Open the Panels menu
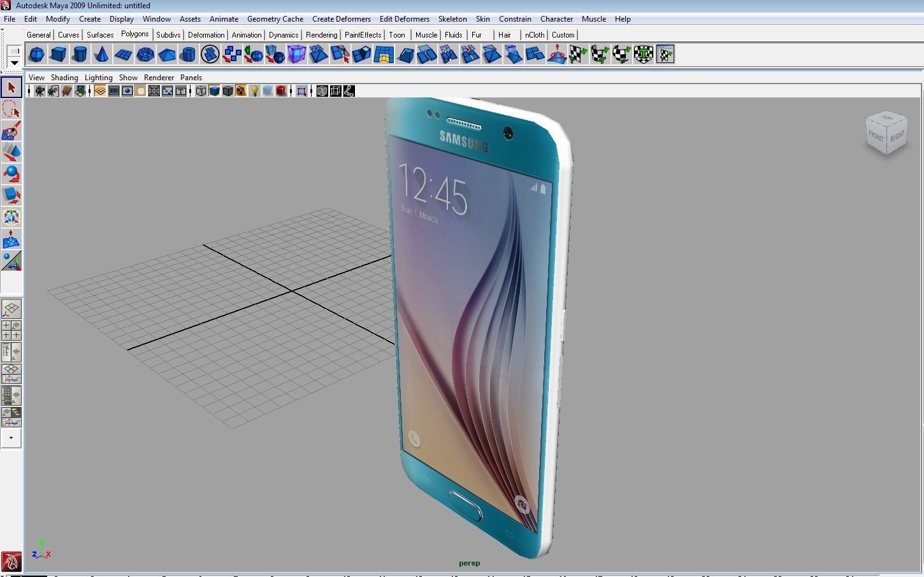 [x=191, y=78]
